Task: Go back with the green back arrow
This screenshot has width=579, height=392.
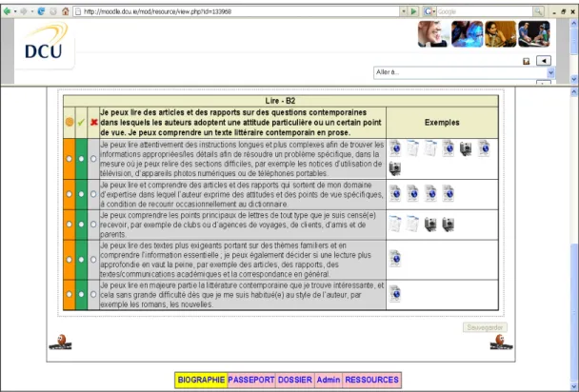Action: (7, 11)
